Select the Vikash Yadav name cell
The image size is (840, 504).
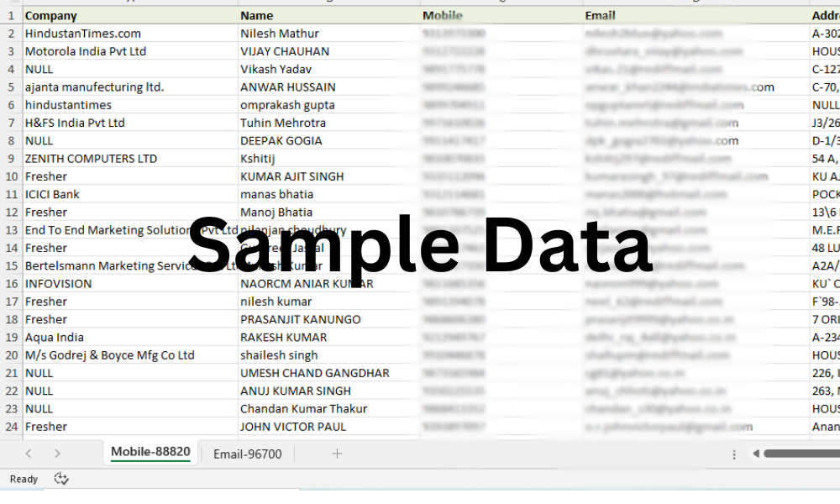[329, 69]
